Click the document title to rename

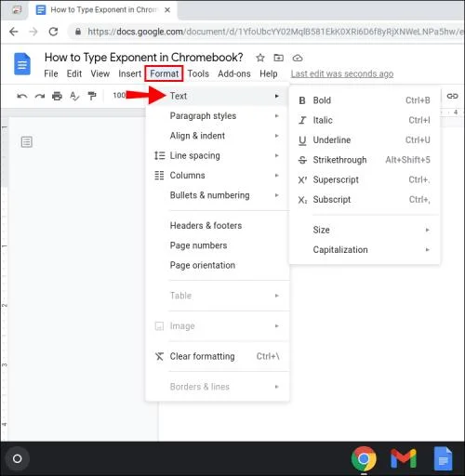144,58
